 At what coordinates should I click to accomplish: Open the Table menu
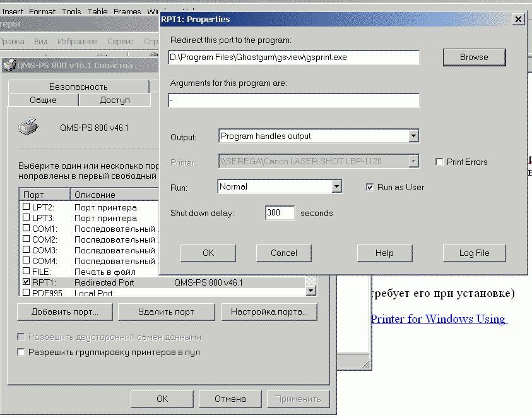97,11
